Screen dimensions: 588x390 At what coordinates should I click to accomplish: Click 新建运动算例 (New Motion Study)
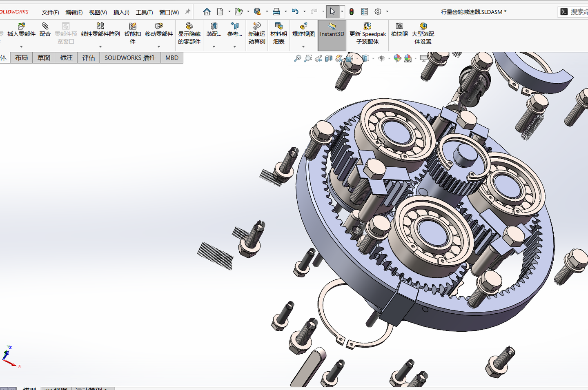[x=256, y=33]
